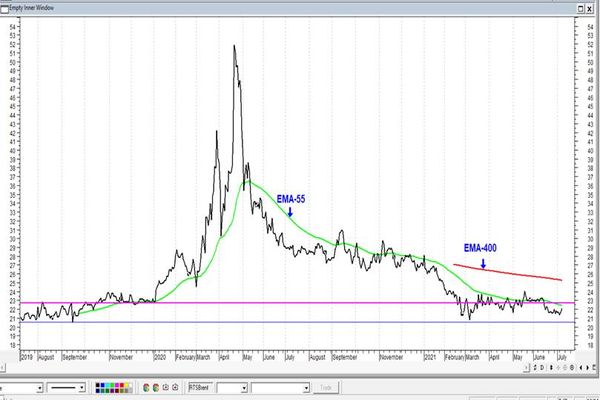
Task: Pick the red color swatch in palette
Action: [x=122, y=385]
